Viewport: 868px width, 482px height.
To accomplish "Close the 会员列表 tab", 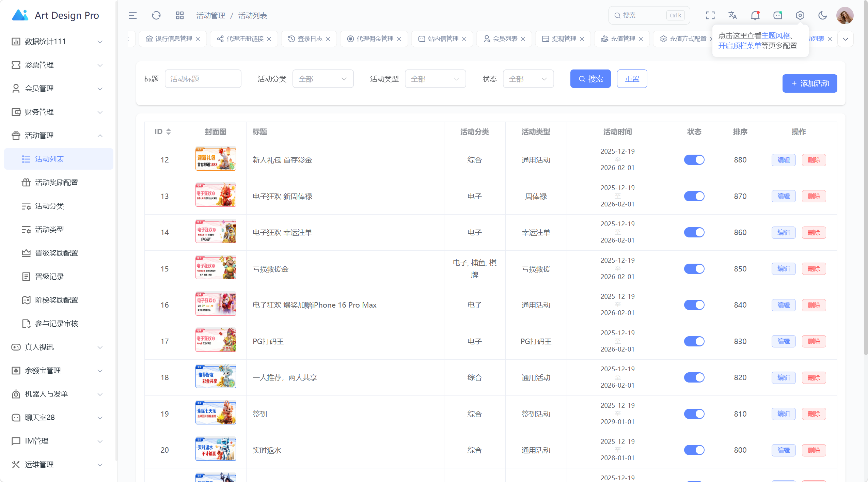I will [523, 39].
